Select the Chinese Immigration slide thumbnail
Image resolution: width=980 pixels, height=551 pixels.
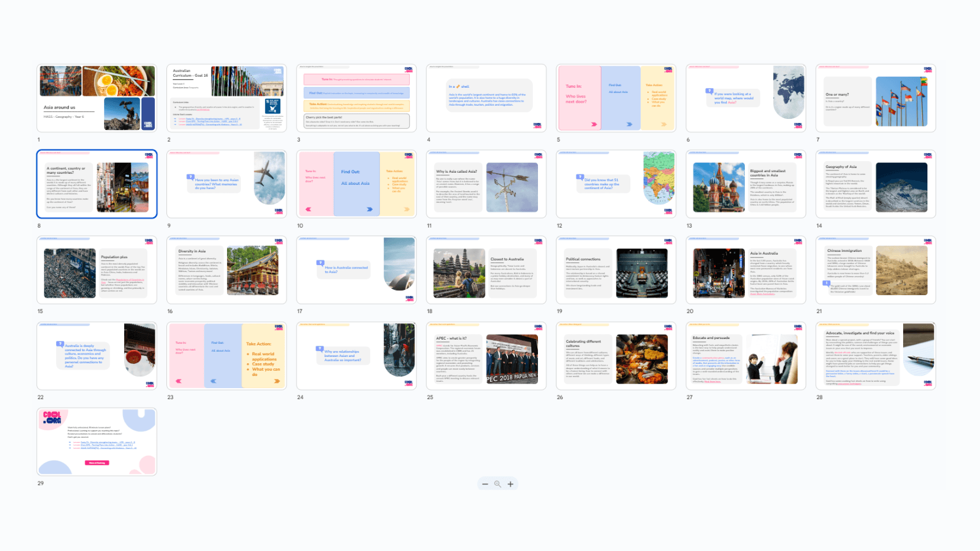pos(875,269)
